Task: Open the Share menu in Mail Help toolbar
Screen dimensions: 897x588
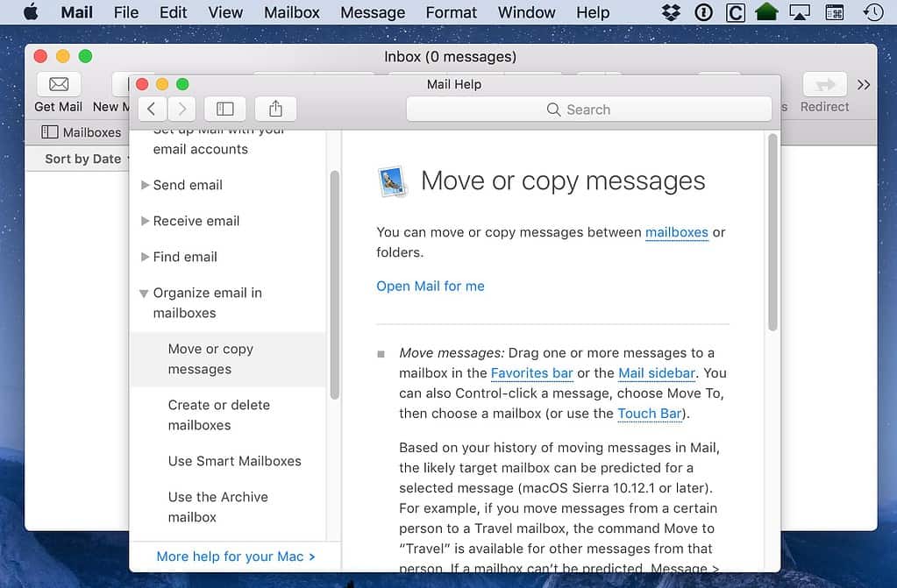Action: pyautogui.click(x=274, y=108)
